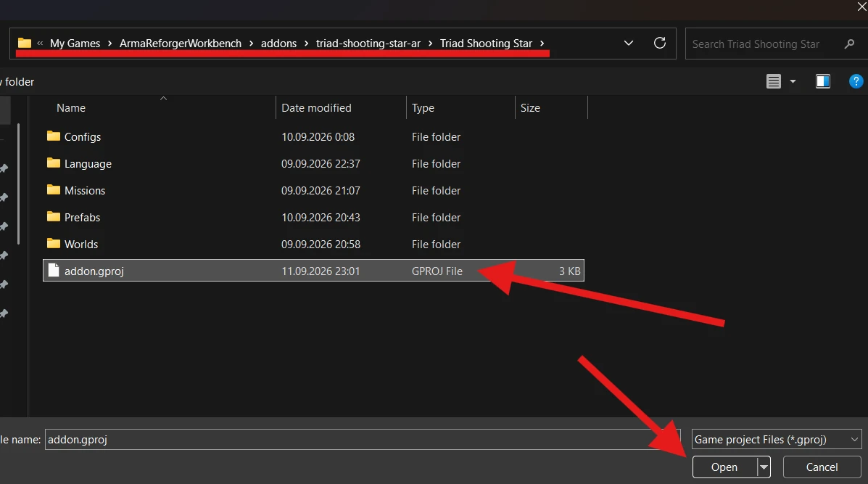Click the file name input field

coord(363,439)
